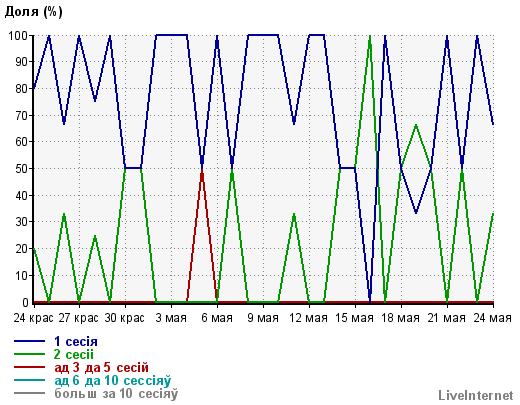Click the gray swatch for over 10 sessions
Image resolution: width=520 pixels, height=405 pixels.
coord(29,393)
